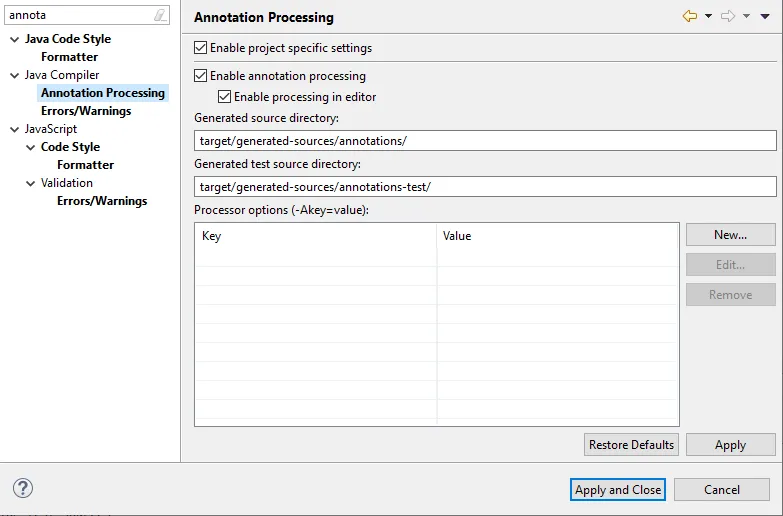The width and height of the screenshot is (783, 516).
Task: Select Formatter under Java Code Style
Action: 69,57
